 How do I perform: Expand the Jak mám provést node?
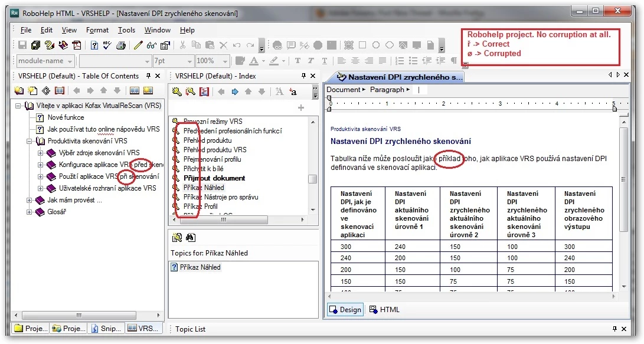[x=29, y=201]
